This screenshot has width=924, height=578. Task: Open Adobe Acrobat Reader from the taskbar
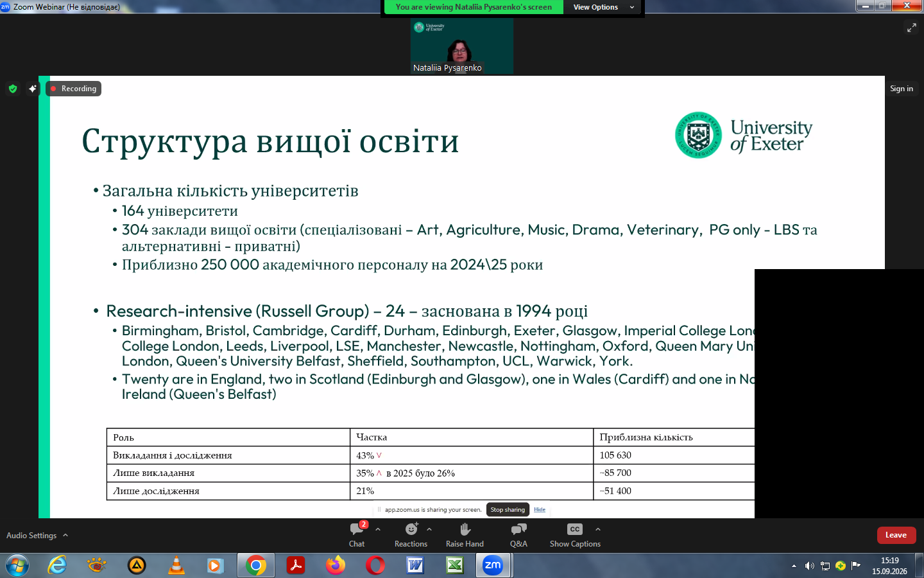click(295, 565)
